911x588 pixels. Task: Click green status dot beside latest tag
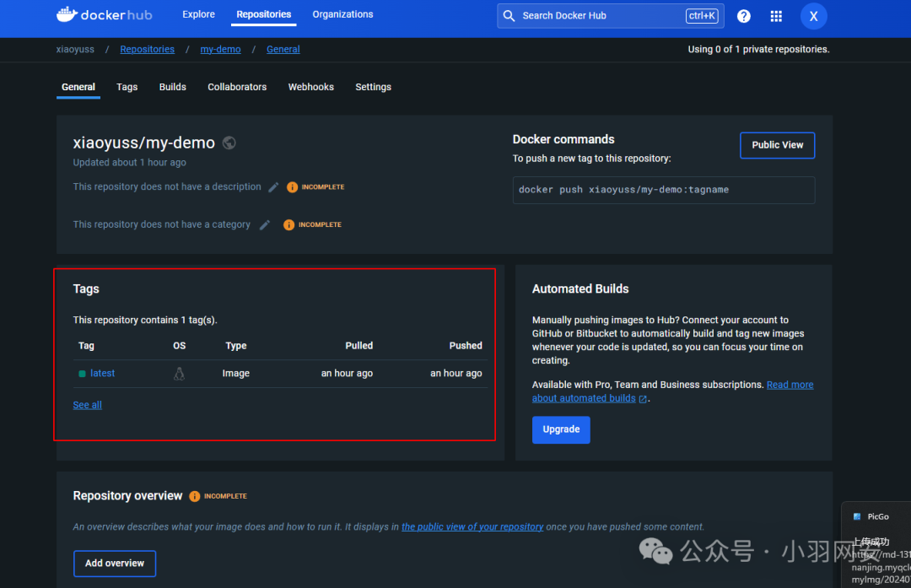pos(82,374)
